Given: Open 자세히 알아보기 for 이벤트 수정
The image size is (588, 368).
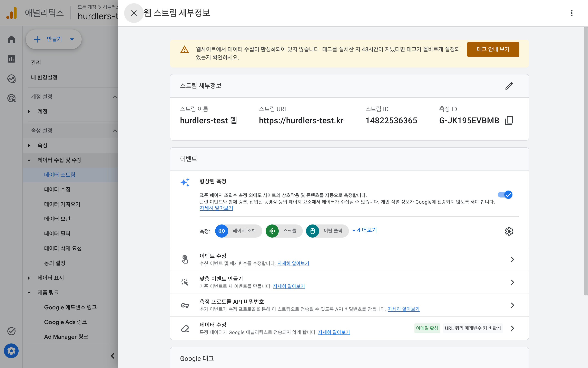Looking at the screenshot, I should click(x=293, y=263).
